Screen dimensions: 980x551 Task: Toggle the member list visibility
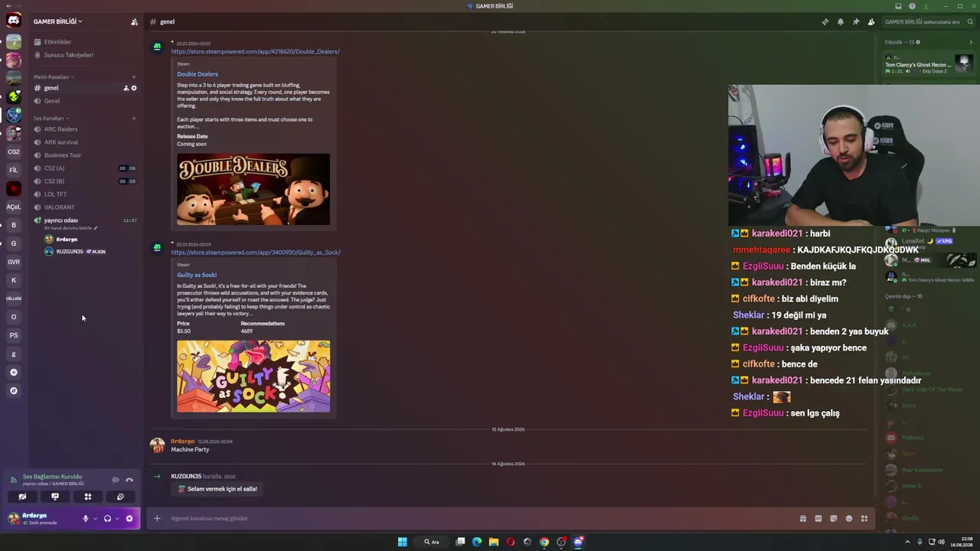871,21
